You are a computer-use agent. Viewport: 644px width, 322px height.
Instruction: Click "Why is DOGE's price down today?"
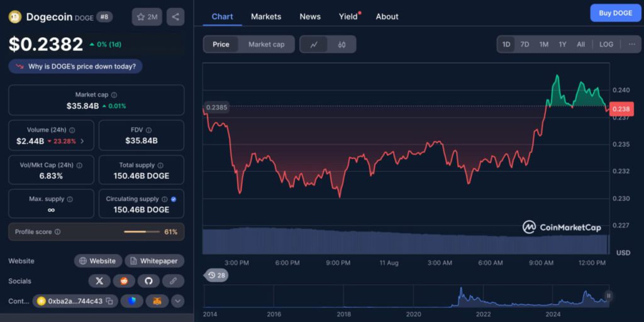pos(76,66)
